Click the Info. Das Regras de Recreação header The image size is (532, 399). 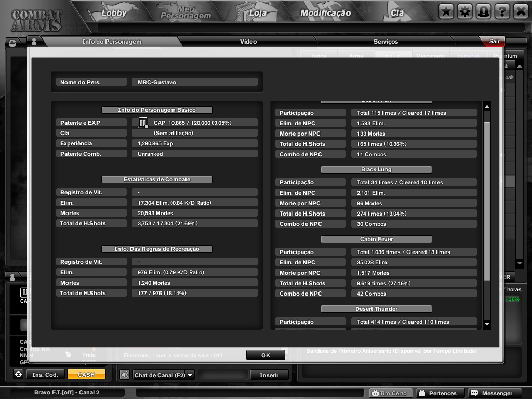coord(157,249)
